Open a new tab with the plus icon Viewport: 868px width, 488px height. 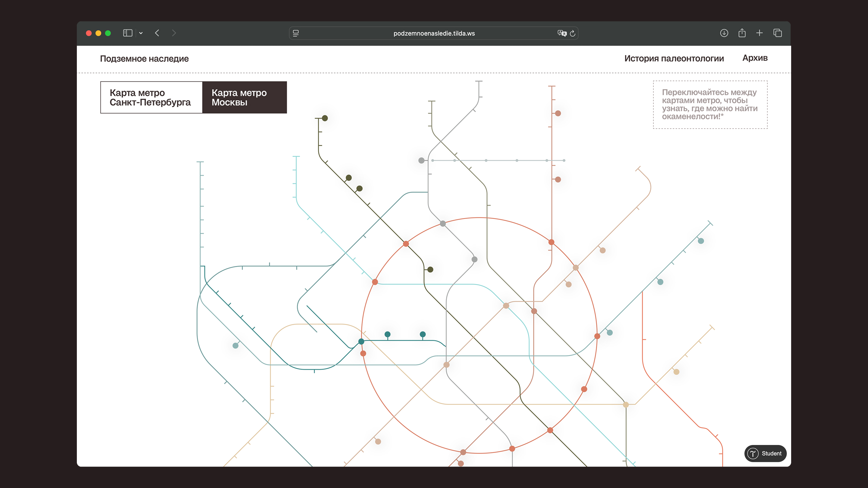tap(759, 33)
